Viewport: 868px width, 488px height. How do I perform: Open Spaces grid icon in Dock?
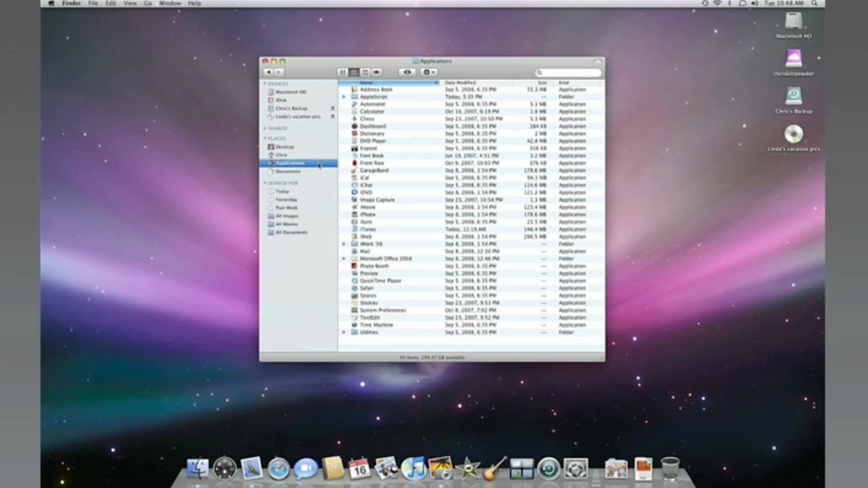coord(521,468)
